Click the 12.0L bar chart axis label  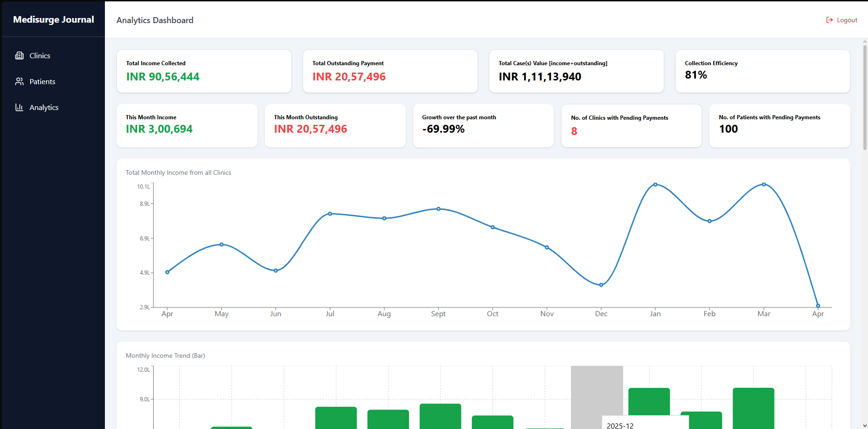143,370
